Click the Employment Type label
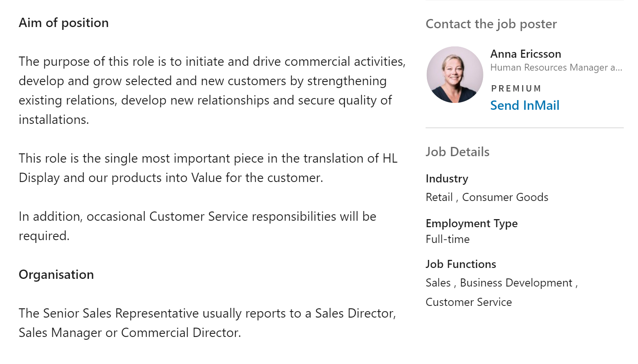 click(471, 223)
